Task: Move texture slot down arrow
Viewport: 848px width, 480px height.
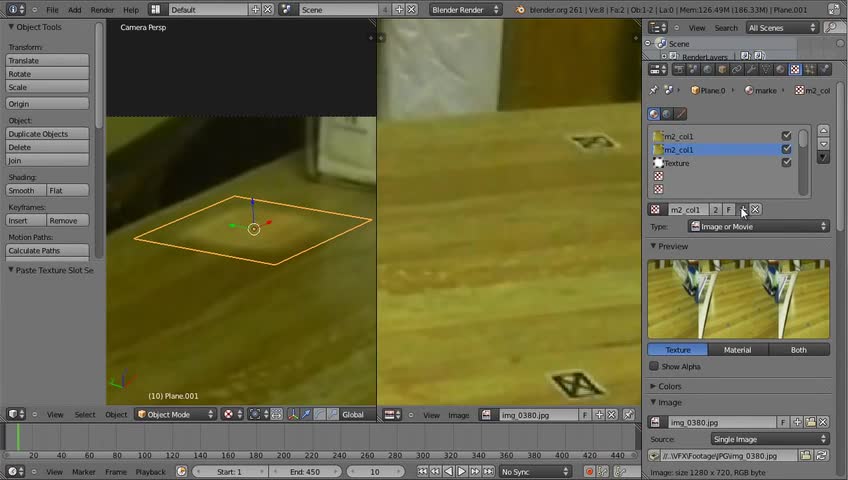Action: point(823,143)
